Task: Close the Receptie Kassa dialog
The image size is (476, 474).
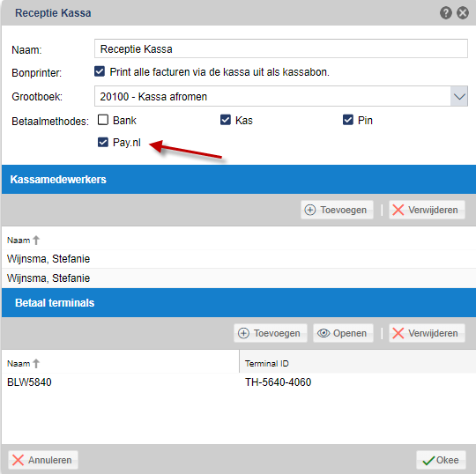Action: point(463,13)
